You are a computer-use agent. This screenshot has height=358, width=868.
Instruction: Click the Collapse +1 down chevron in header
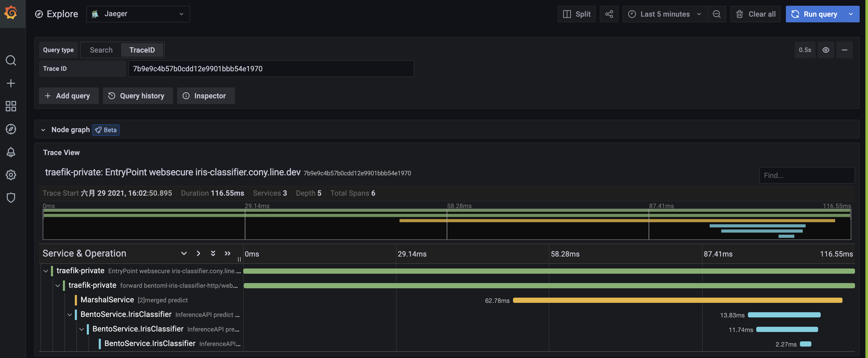tap(184, 253)
